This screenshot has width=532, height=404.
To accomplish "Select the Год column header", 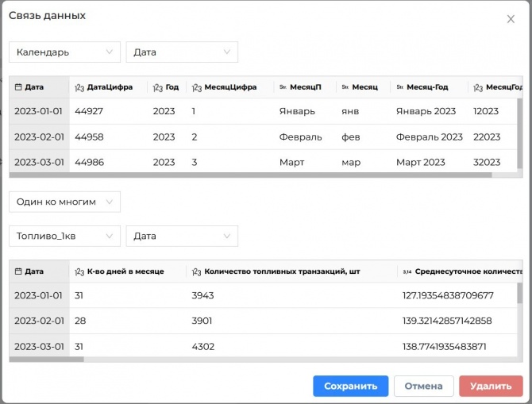I will [x=167, y=87].
